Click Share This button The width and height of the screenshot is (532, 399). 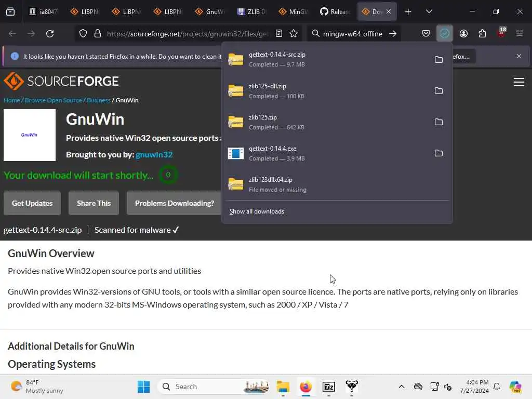click(94, 203)
